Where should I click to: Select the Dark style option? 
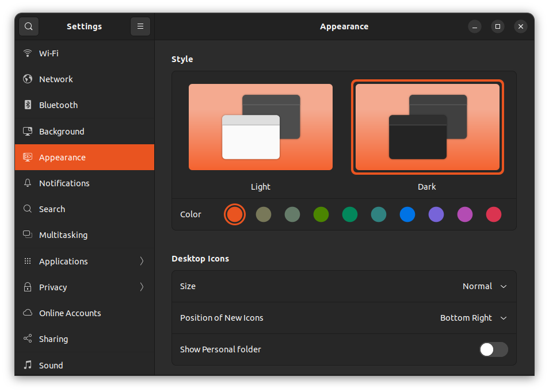(x=427, y=127)
